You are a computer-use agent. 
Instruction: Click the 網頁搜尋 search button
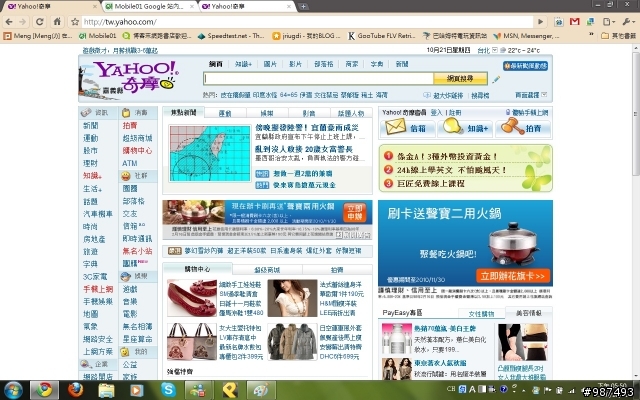point(460,78)
